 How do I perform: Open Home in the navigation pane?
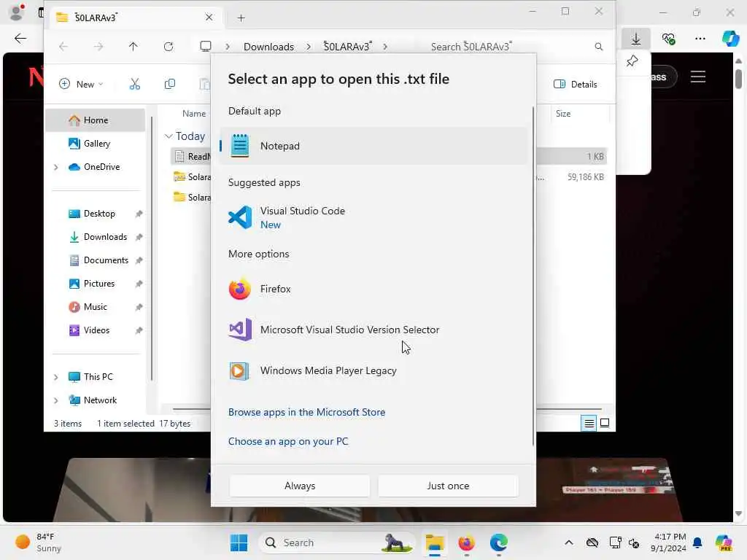click(96, 120)
